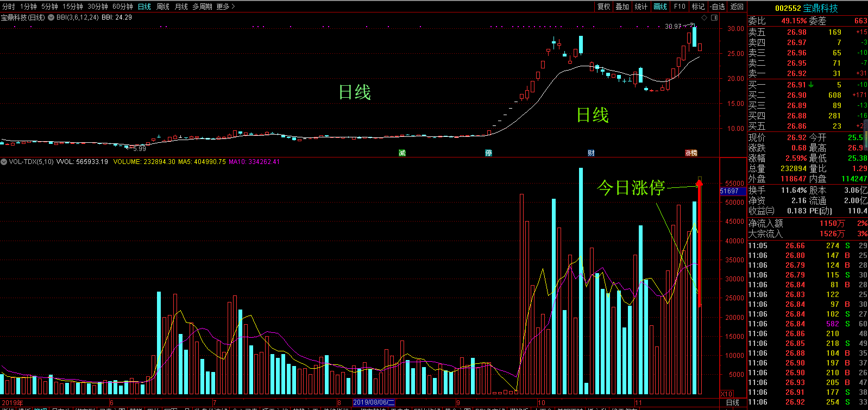Click the 收益(三) value 0.183
The height and width of the screenshot is (410, 868).
[796, 211]
